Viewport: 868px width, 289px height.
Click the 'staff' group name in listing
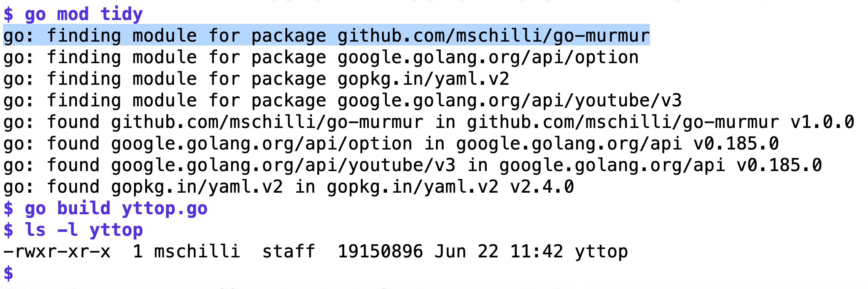289,252
